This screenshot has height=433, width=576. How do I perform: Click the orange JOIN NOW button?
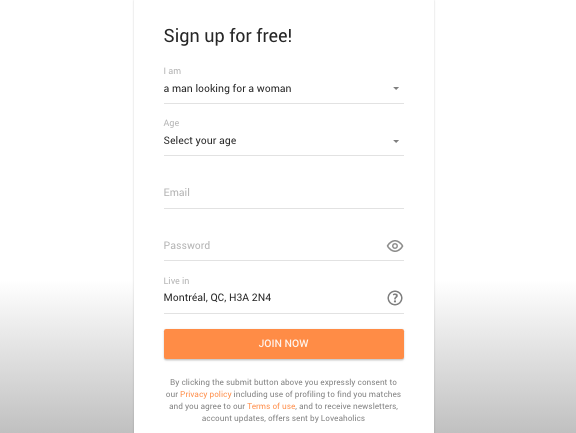click(x=284, y=344)
